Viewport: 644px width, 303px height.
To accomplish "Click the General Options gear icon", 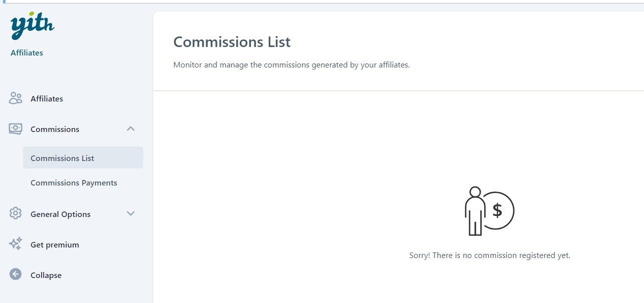I will tap(16, 214).
